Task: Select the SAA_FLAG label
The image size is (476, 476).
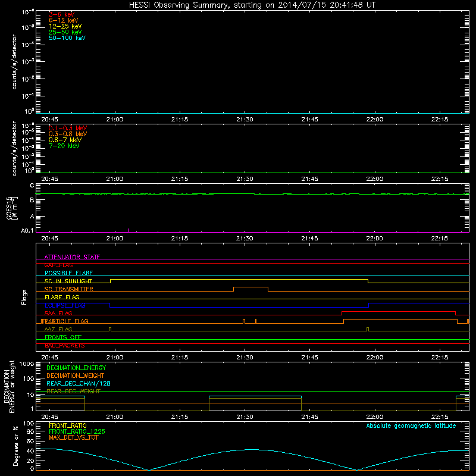Action: point(58,313)
